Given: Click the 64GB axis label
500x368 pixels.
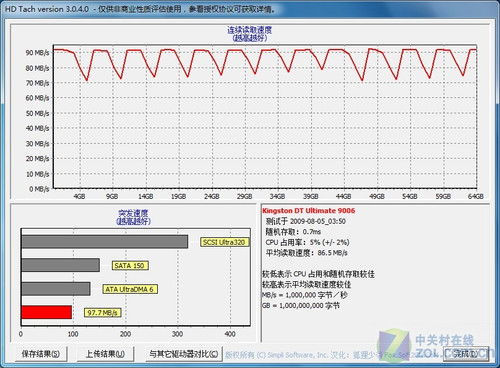Looking at the screenshot, I should (x=476, y=196).
